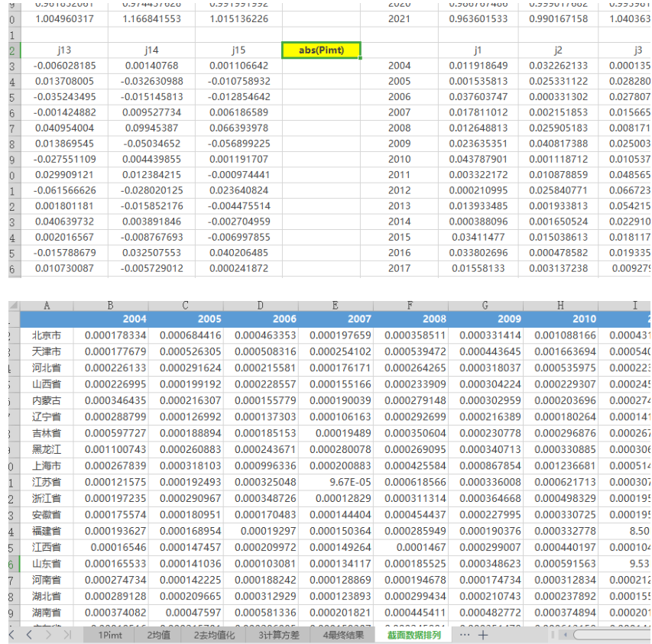The width and height of the screenshot is (652, 644).
Task: Click the next-sheet scroll arrow
Action: (48, 635)
